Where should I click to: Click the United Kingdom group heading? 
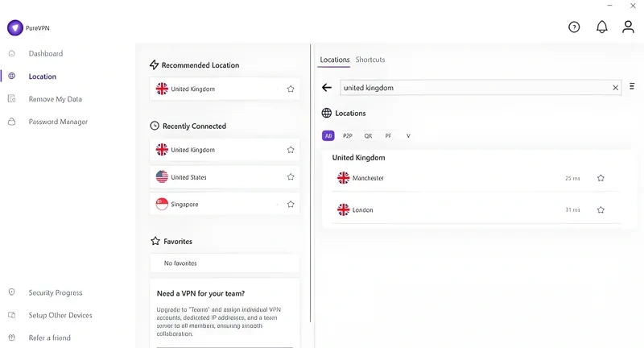(x=358, y=158)
